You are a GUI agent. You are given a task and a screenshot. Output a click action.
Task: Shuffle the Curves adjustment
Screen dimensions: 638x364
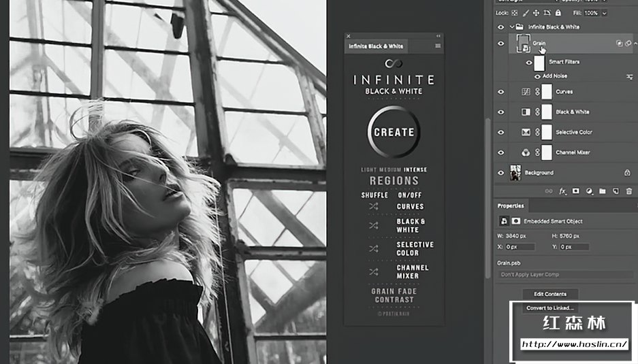click(x=374, y=207)
